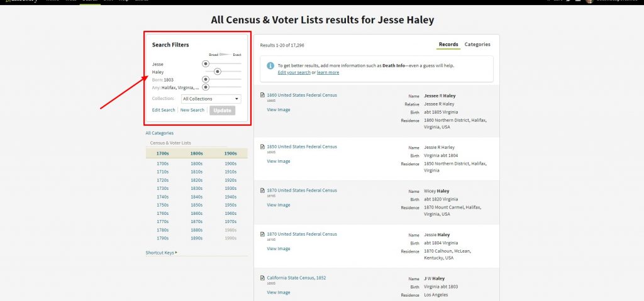Start a New Search from filters

pos(192,110)
